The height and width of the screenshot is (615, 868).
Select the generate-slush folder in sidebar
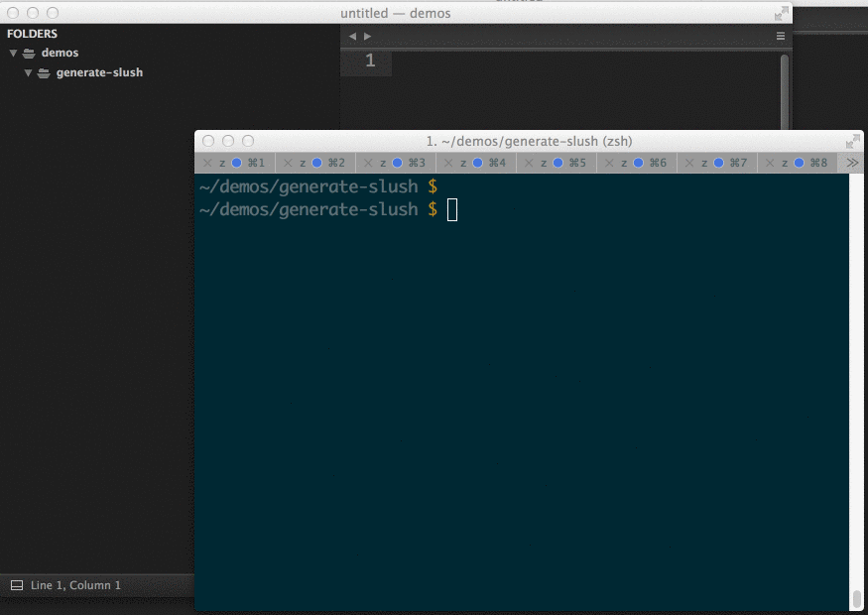pyautogui.click(x=99, y=72)
